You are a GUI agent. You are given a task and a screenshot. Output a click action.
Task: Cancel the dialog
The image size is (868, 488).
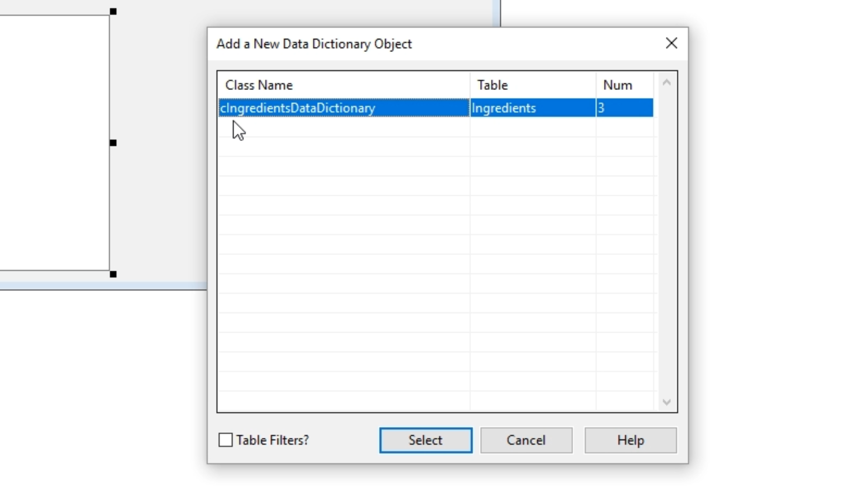pos(526,440)
